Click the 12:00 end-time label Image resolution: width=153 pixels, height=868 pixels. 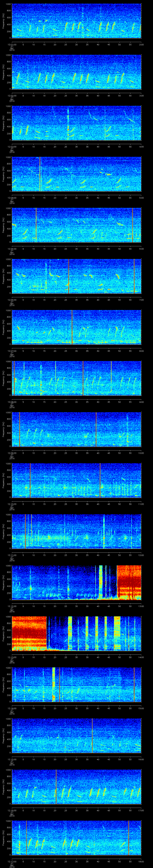pos(141,556)
